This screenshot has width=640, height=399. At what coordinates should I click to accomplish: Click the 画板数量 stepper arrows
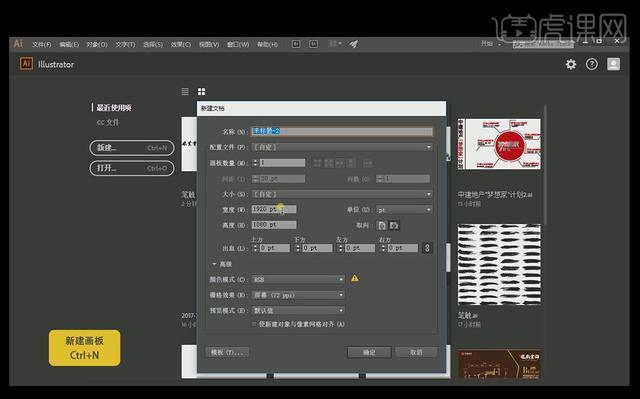click(x=255, y=163)
